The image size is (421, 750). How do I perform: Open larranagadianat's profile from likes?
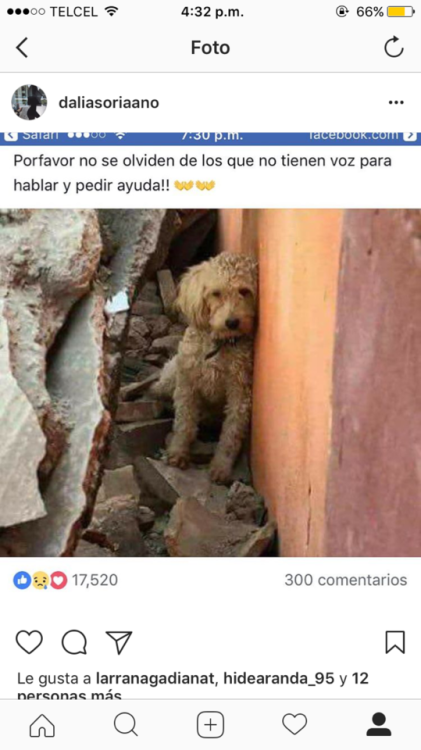click(156, 679)
